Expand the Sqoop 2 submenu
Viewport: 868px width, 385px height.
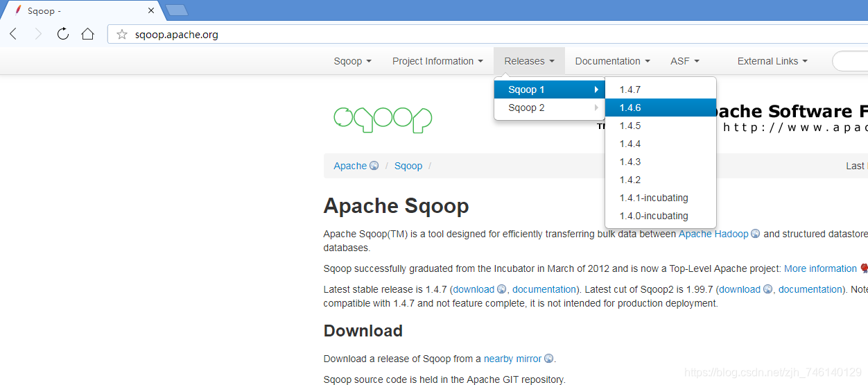[x=550, y=108]
